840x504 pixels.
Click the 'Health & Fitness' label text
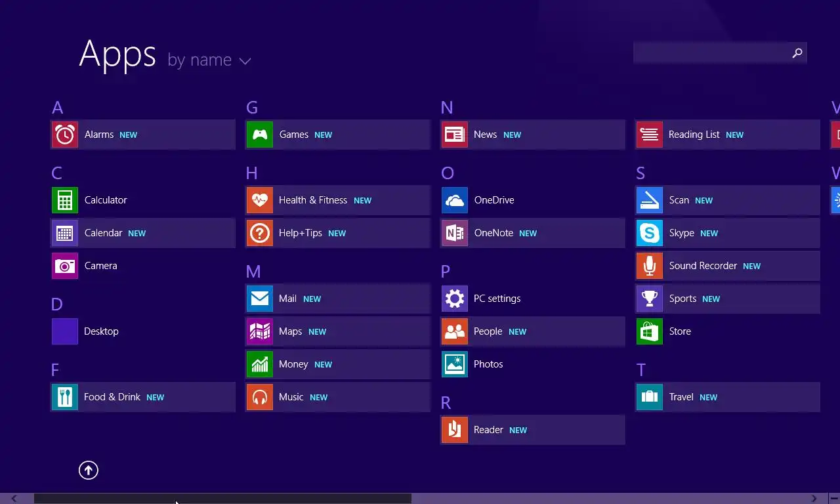[x=313, y=200]
